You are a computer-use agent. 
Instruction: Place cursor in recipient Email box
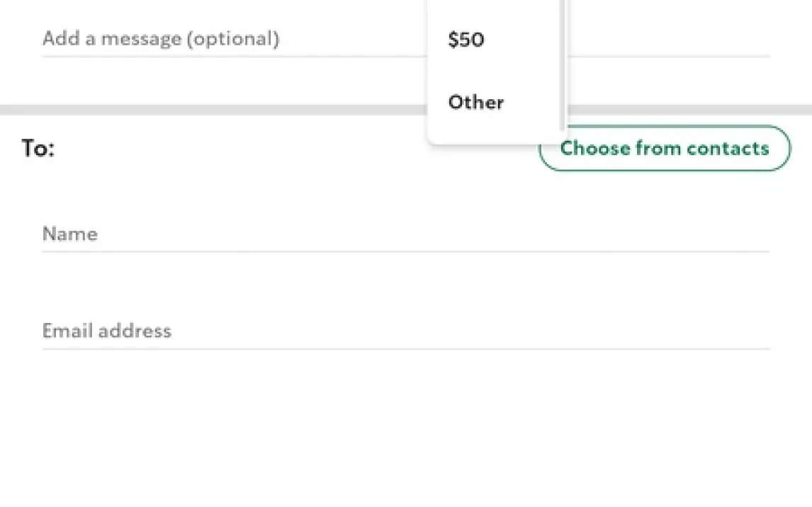click(405, 331)
